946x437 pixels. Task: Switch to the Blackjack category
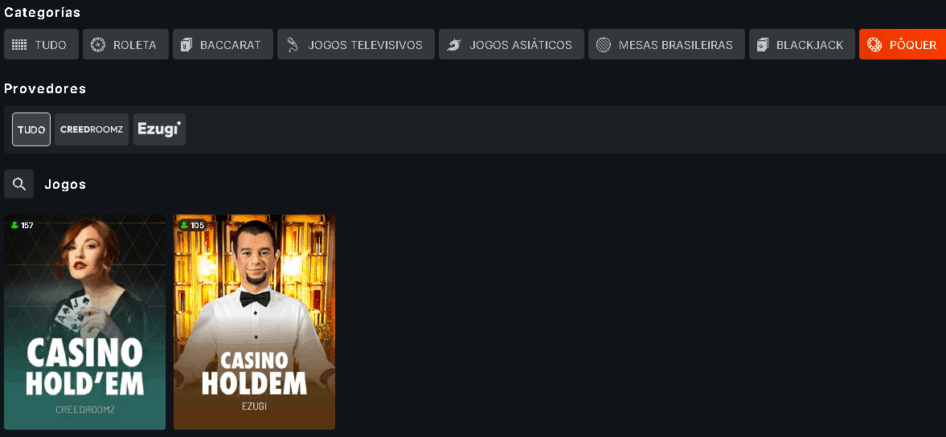[x=802, y=45]
